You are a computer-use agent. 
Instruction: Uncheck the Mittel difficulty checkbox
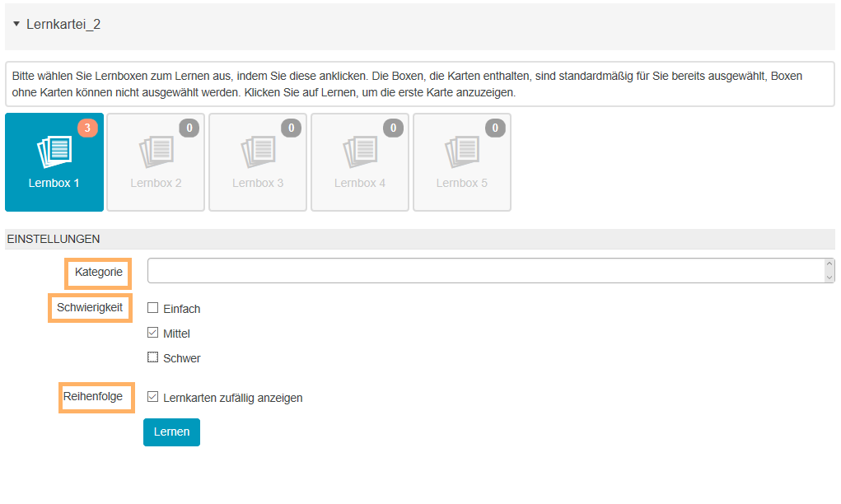(x=152, y=333)
